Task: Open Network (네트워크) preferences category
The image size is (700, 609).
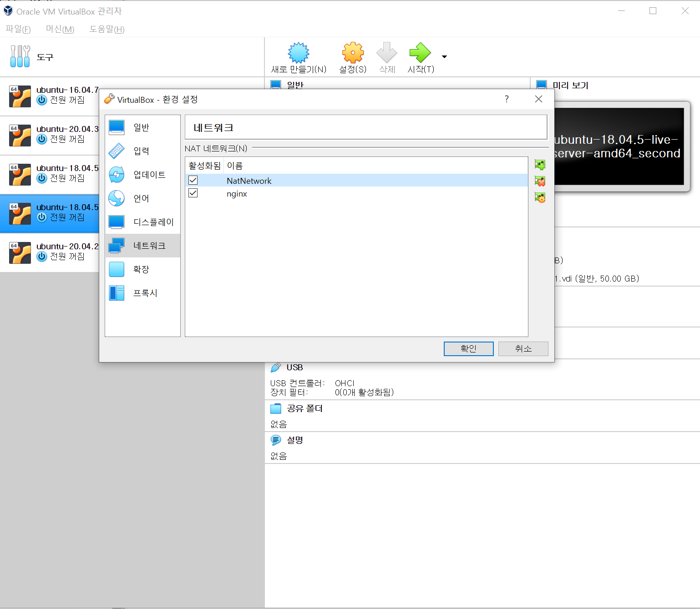Action: (x=143, y=246)
